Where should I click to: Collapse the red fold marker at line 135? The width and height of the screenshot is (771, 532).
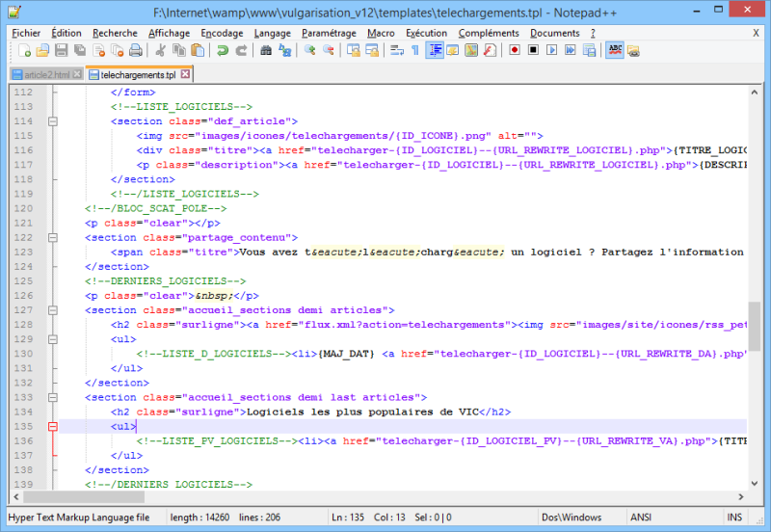coord(53,426)
